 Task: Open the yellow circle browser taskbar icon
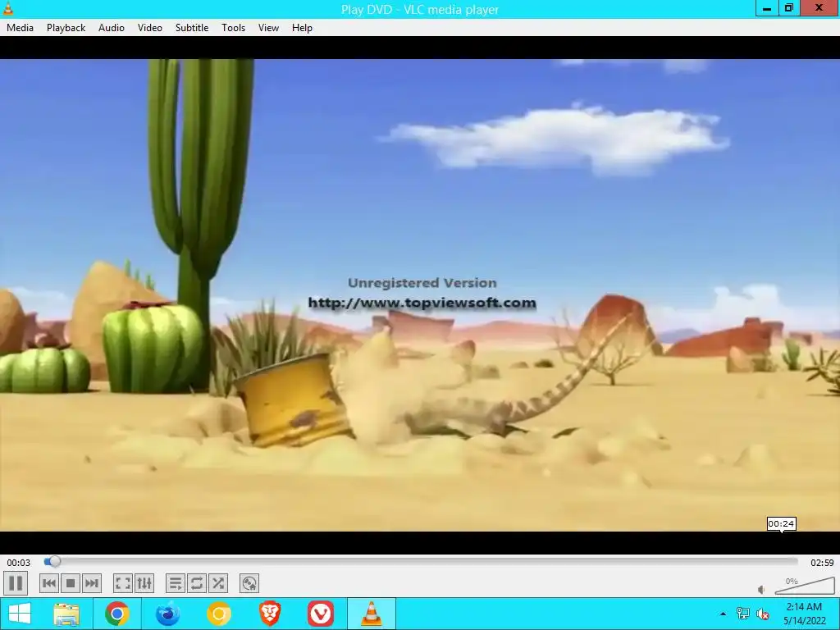(x=218, y=614)
